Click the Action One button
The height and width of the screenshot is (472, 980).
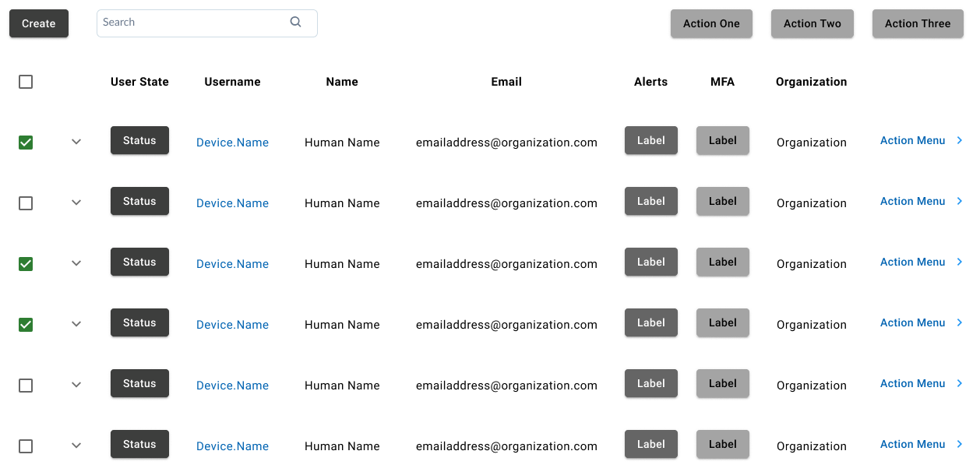(711, 23)
